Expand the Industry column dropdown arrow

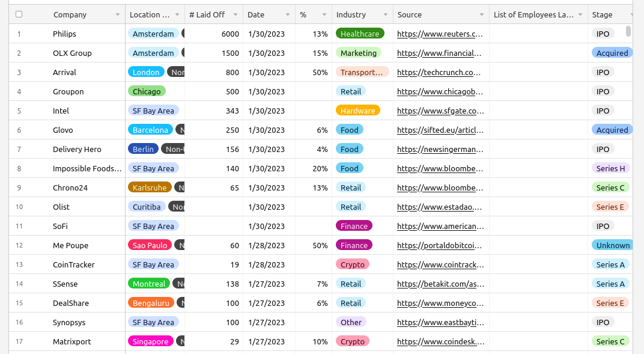point(385,15)
